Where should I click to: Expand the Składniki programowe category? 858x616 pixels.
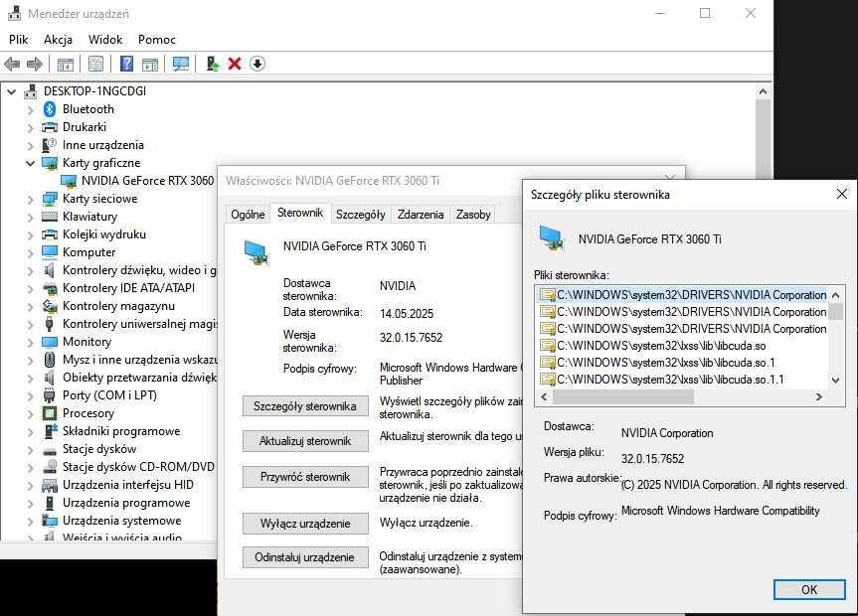tap(30, 432)
